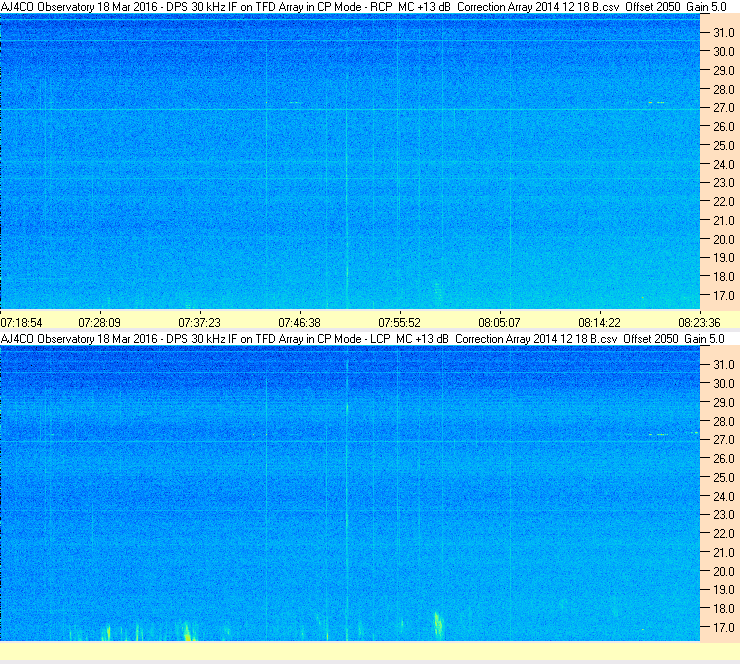
Task: Click the 31.0 frequency label in RCP panel
Action: point(724,33)
